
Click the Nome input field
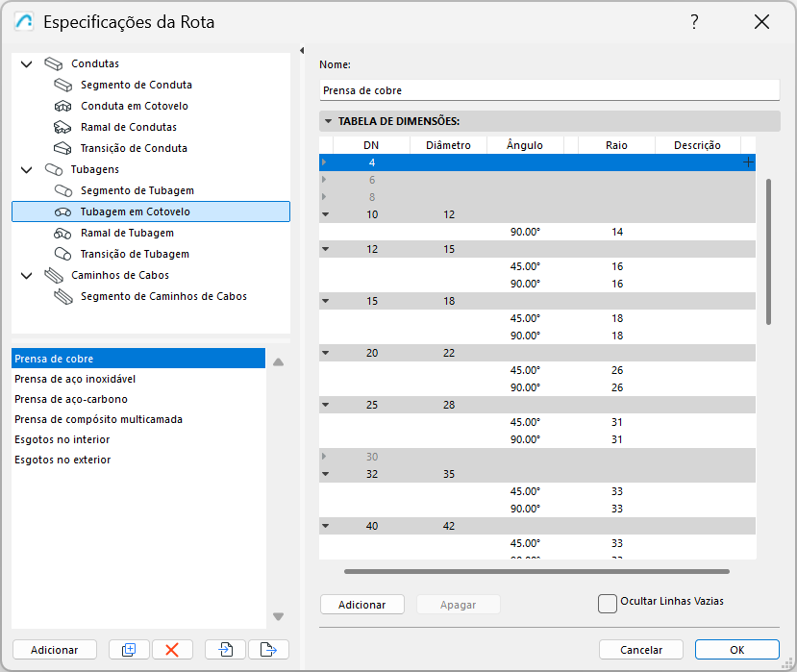(x=549, y=90)
